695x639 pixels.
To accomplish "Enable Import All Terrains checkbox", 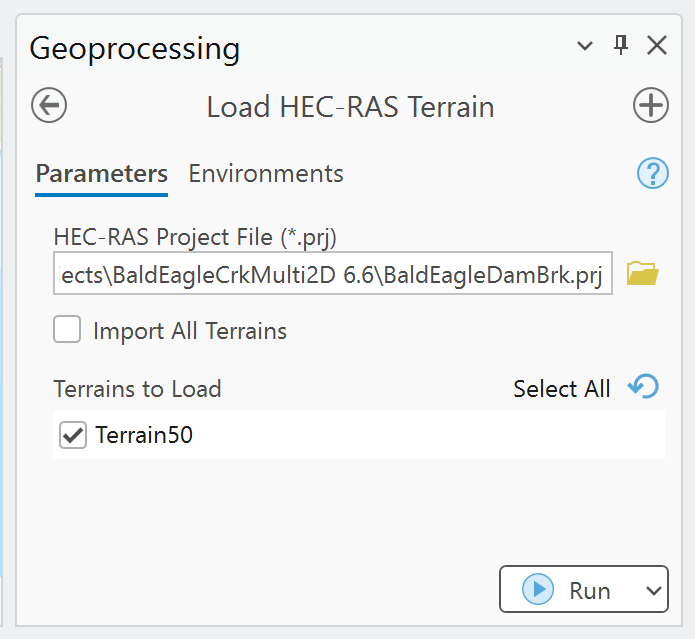I will (67, 329).
